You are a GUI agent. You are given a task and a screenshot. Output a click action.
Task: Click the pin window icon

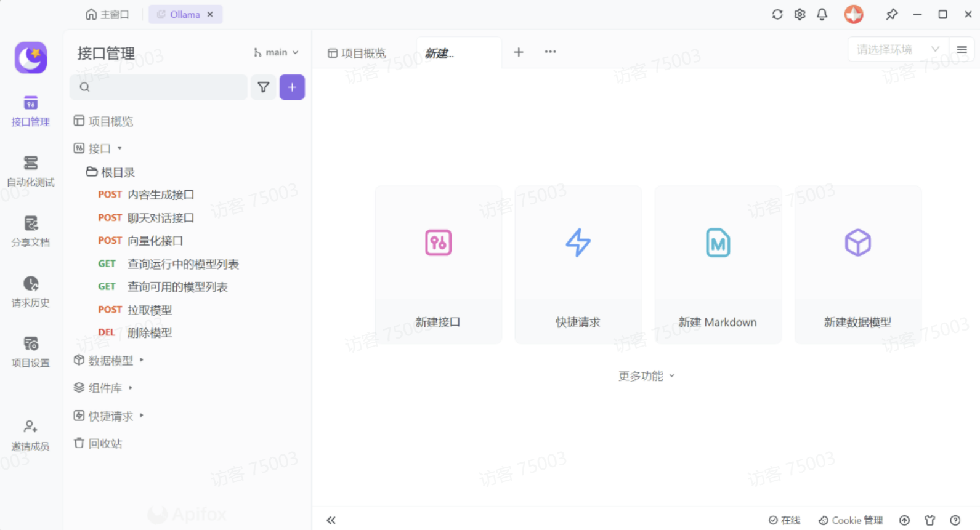[891, 14]
